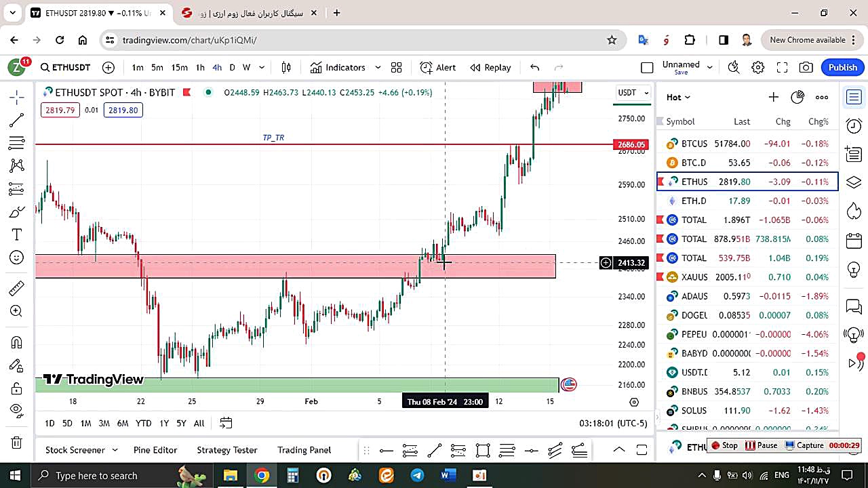Take a chart snapshot camera icon
Viewport: 868px width, 488px height.
coord(806,67)
